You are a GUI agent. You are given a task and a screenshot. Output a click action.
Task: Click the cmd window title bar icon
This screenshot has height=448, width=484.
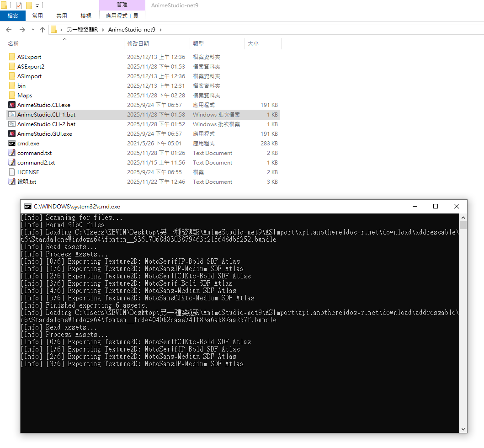coord(28,207)
